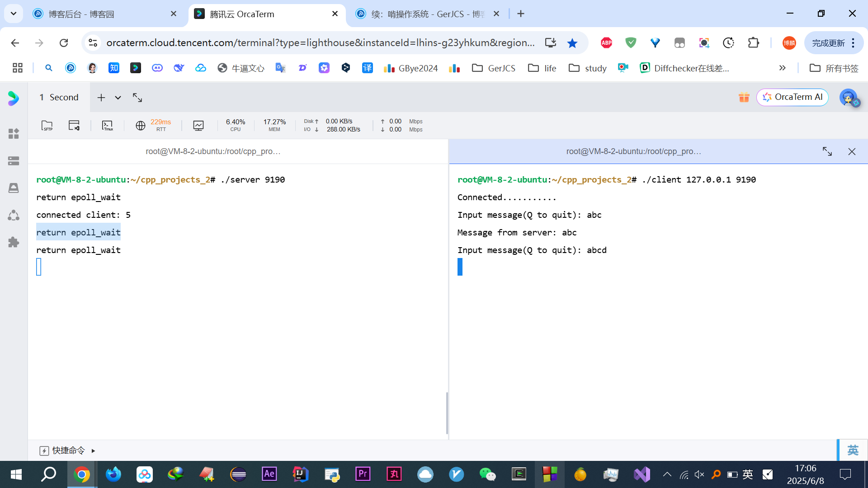
Task: Expand the 快捷命令 quick commands panel
Action: point(93,450)
